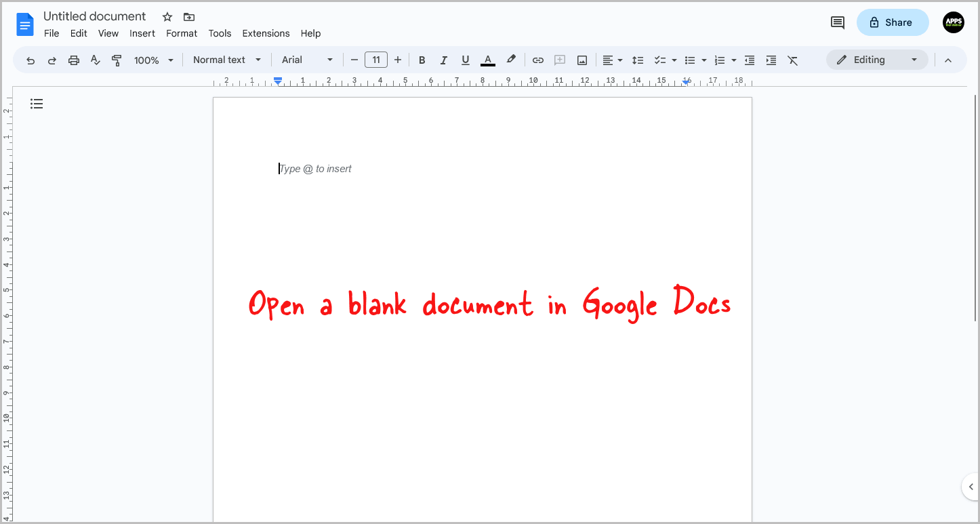This screenshot has width=980, height=524.
Task: Click the right indent ruler marker
Action: [687, 81]
